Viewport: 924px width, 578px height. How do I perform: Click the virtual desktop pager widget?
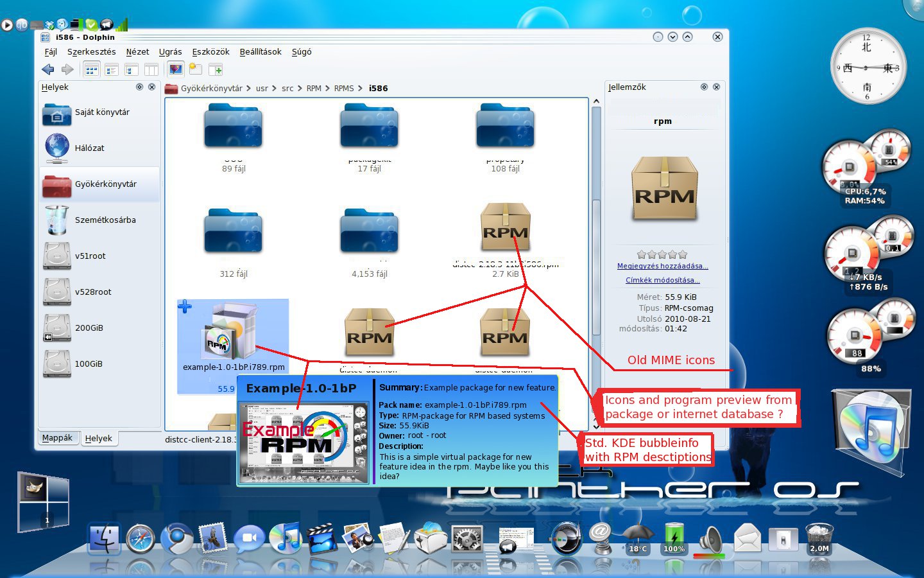pos(43,502)
